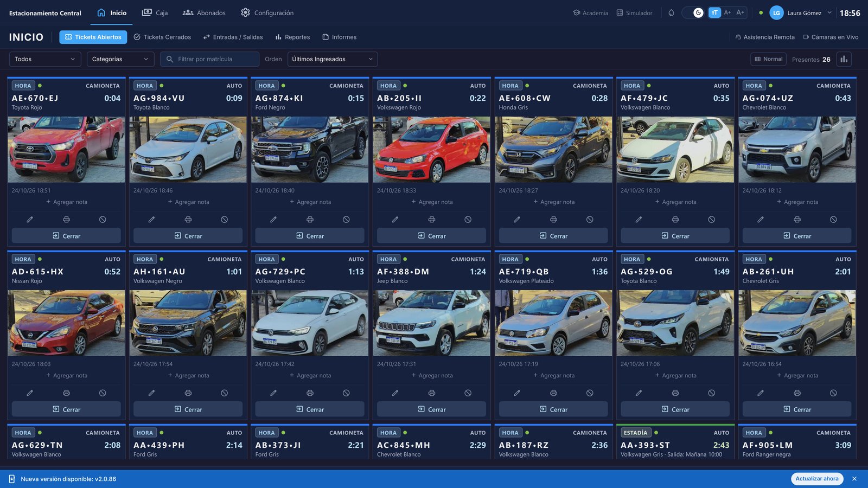Expand the Categorías dropdown
Viewport: 868px width, 488px height.
[120, 59]
